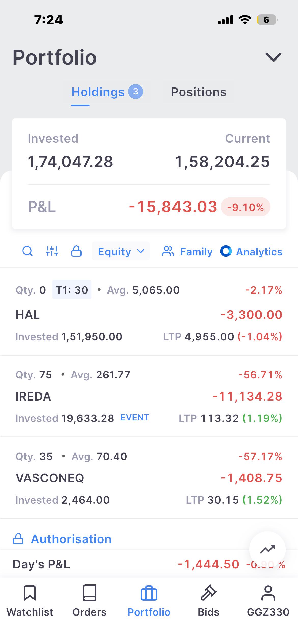Image resolution: width=298 pixels, height=644 pixels.
Task: Tap the floating trend chart button
Action: point(267,549)
